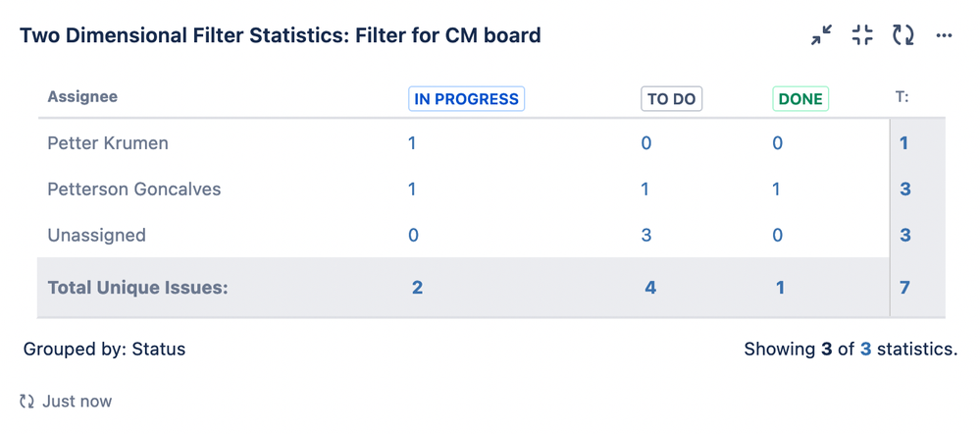Open total To Do issues count 4
The width and height of the screenshot is (980, 434).
[650, 288]
